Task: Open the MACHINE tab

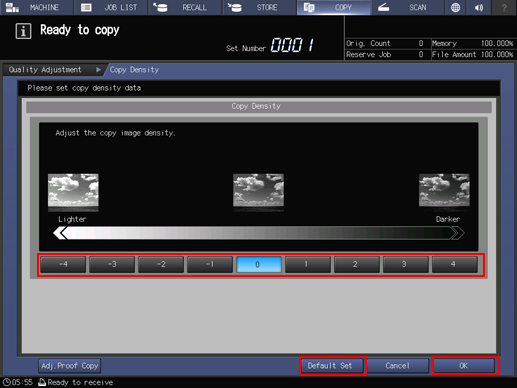Action: tap(36, 7)
